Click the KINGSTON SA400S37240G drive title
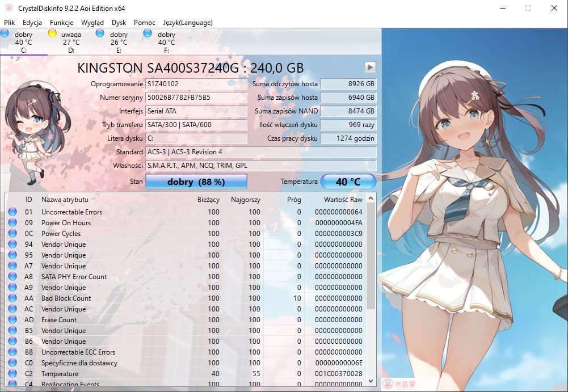Screen dimensions: 568x392 coord(191,68)
